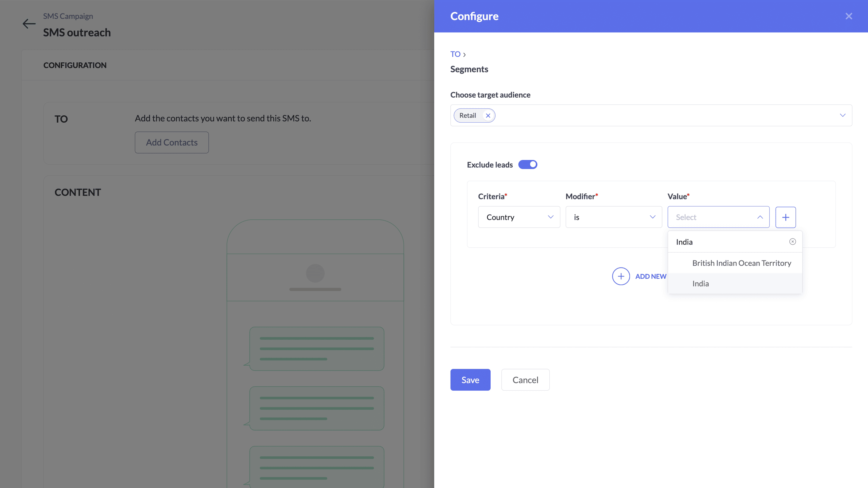The image size is (868, 488).
Task: Clear the India search text
Action: pyautogui.click(x=793, y=242)
